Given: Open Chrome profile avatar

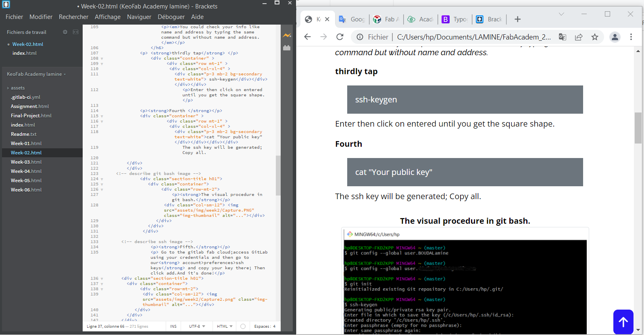Looking at the screenshot, I should [615, 37].
